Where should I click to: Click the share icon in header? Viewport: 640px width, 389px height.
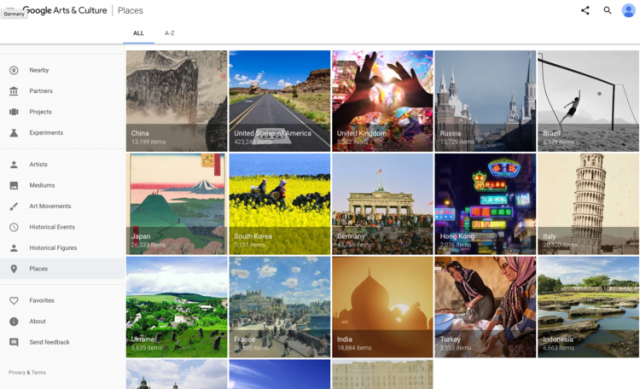[585, 11]
